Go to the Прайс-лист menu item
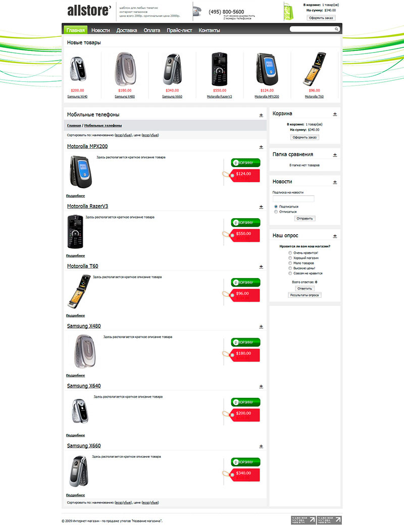Viewport: 404px width, 532px height. click(x=179, y=30)
